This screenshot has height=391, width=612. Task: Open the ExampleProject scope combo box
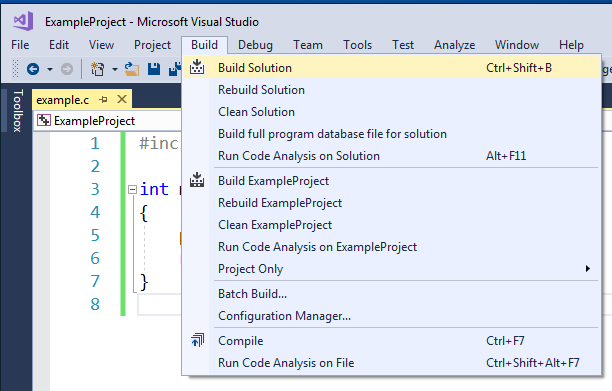tap(109, 121)
